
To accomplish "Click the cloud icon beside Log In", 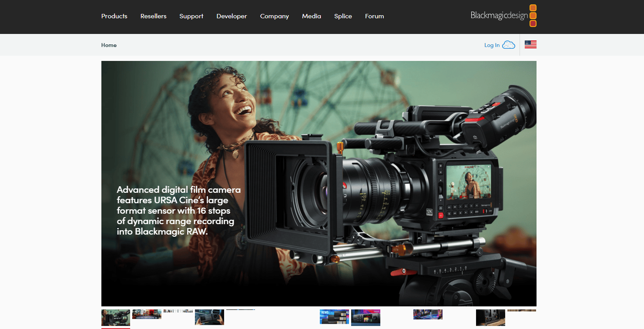I will click(509, 45).
